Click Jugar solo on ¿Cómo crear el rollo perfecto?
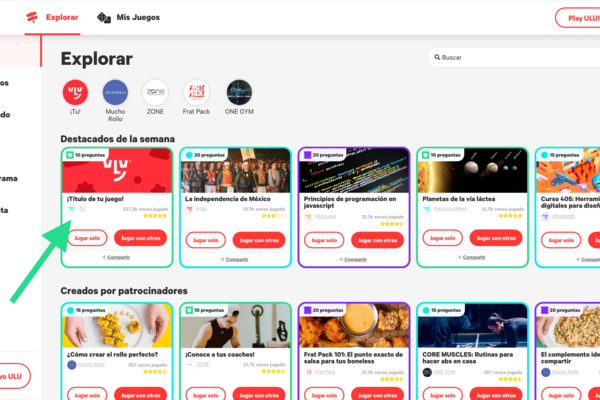The height and width of the screenshot is (400, 600). coord(87,395)
